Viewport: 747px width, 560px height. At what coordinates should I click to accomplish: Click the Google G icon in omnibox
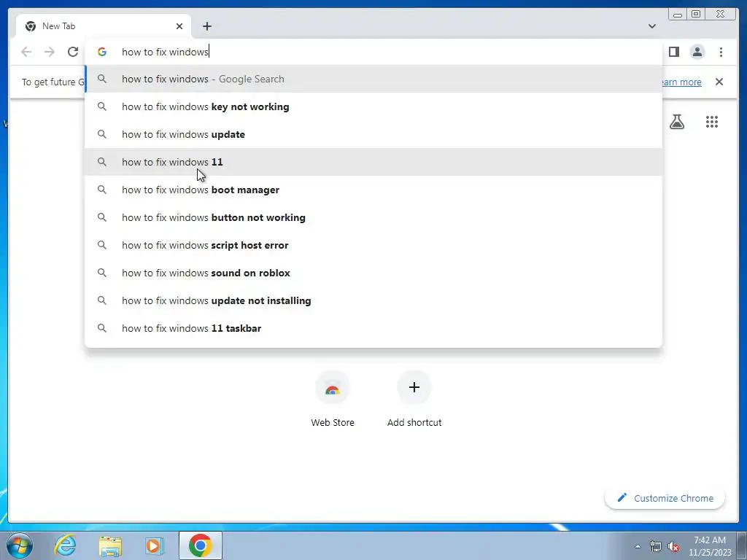[x=102, y=52]
